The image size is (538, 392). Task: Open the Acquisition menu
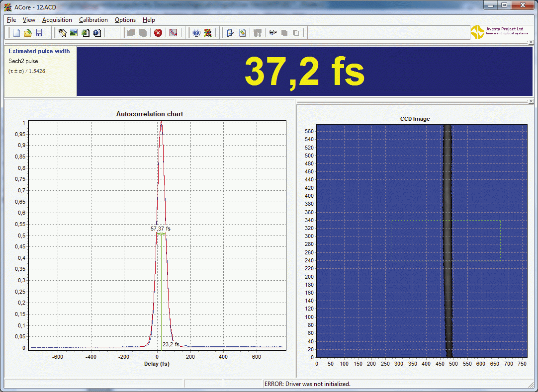[57, 20]
